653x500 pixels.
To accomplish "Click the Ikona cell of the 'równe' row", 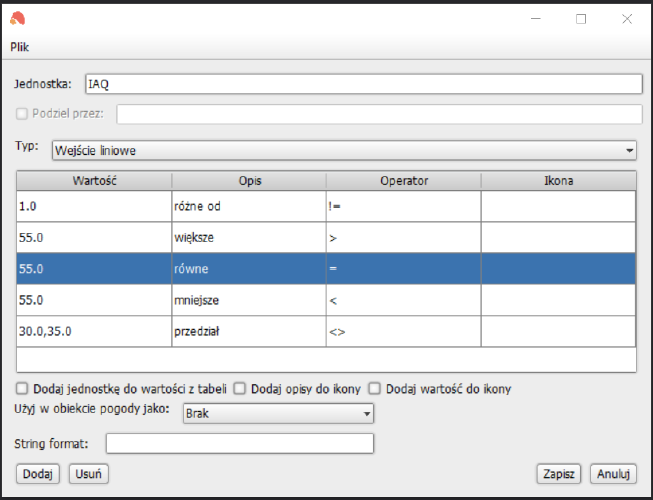I will click(558, 269).
